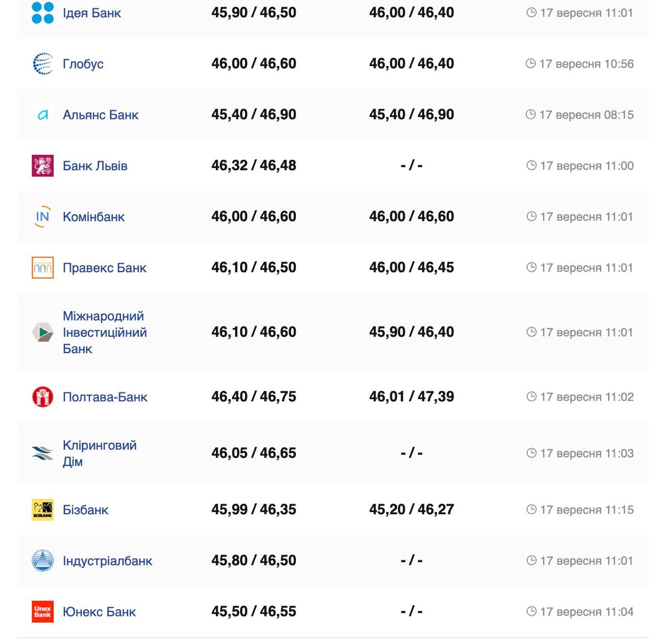This screenshot has height=644, width=654.
Task: Click the Ідея Банк logo icon
Action: 42,13
